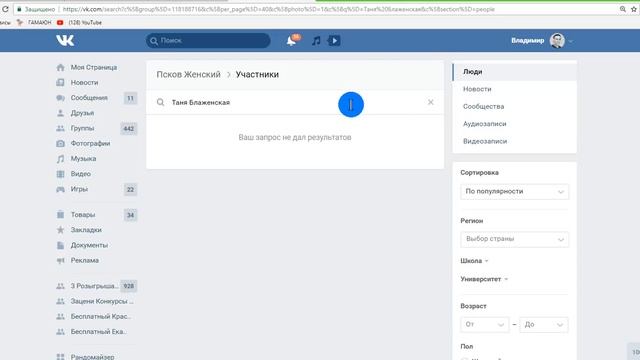Open Рандомайзер in the left menu
This screenshot has height=360, width=640.
(92, 356)
